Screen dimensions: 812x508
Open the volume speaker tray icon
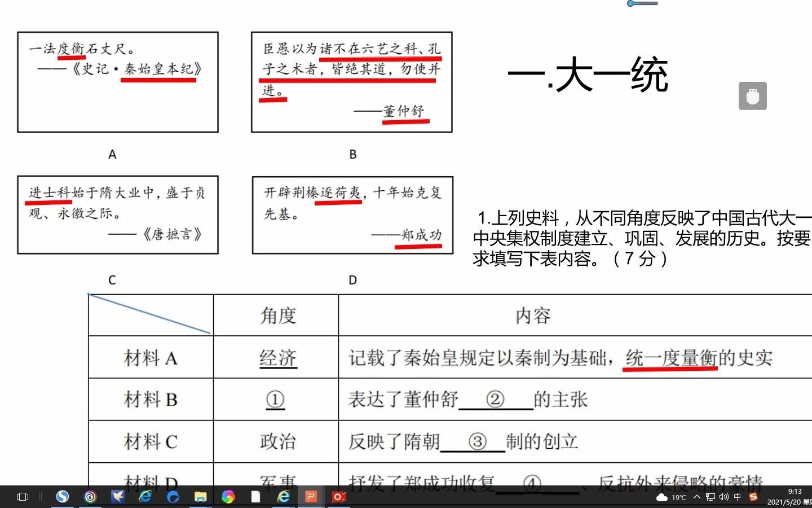[x=724, y=497]
